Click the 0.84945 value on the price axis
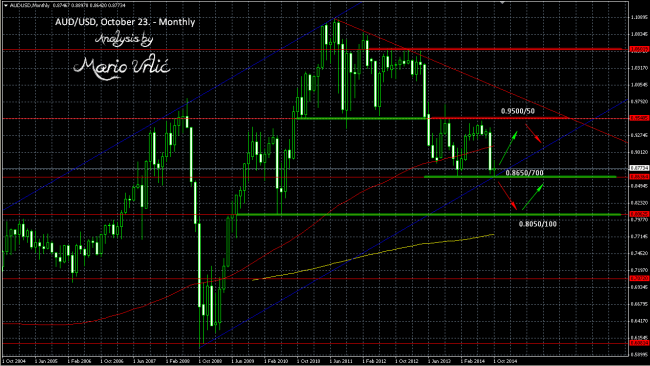 tap(640, 186)
